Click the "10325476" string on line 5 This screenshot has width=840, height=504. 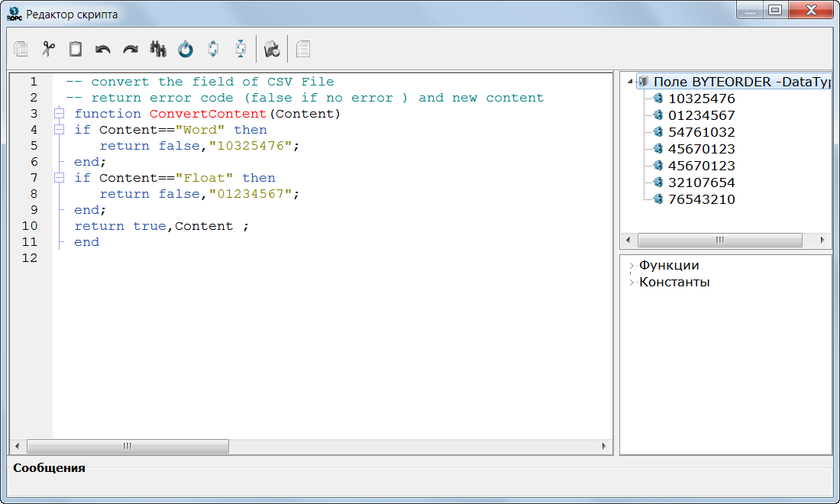pos(250,146)
